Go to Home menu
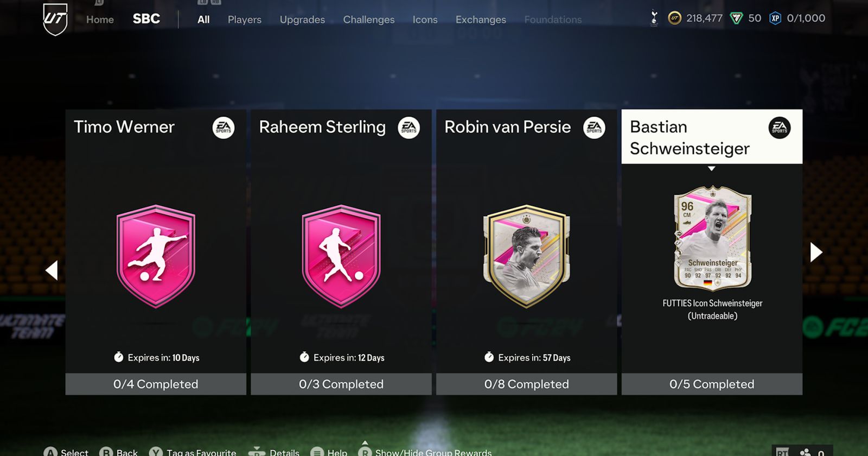This screenshot has width=868, height=456. click(100, 20)
